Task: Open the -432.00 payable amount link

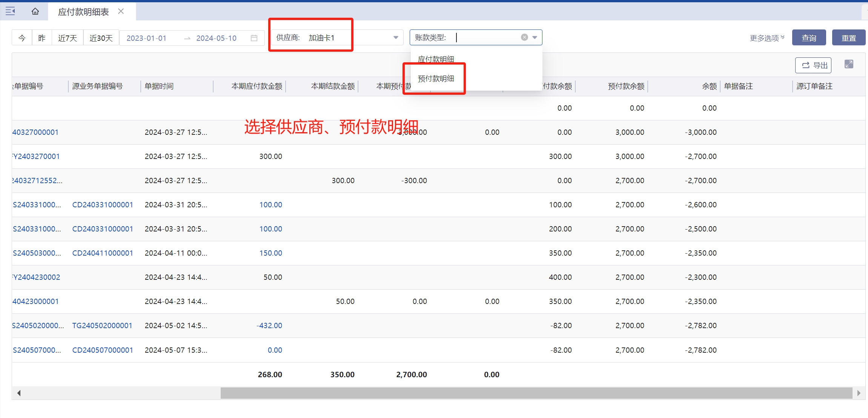Action: pyautogui.click(x=269, y=325)
